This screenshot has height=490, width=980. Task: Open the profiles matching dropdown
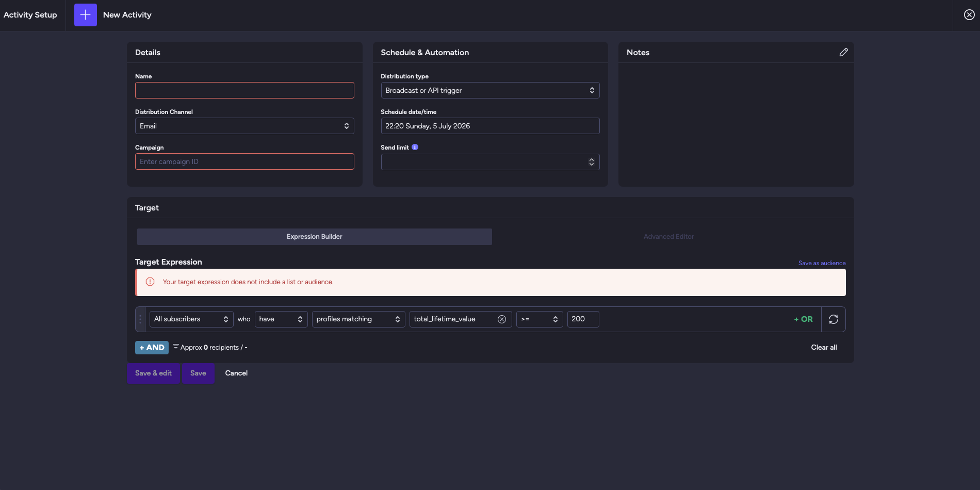pyautogui.click(x=358, y=319)
